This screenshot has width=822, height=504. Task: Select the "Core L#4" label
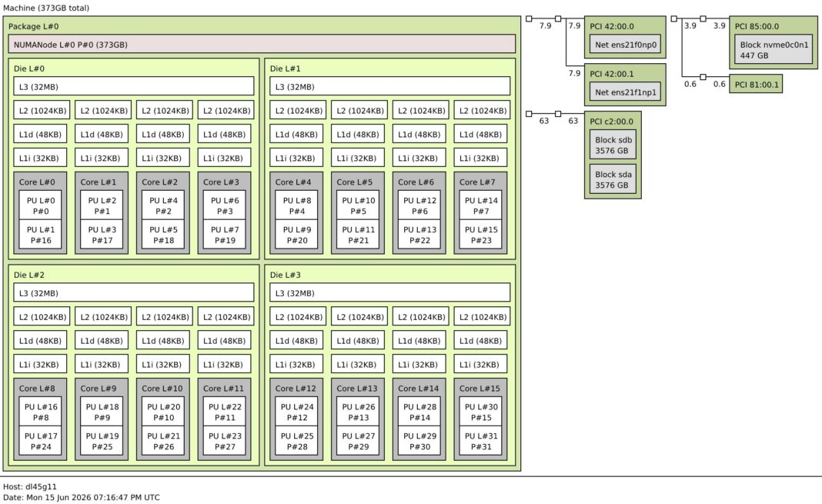point(293,182)
